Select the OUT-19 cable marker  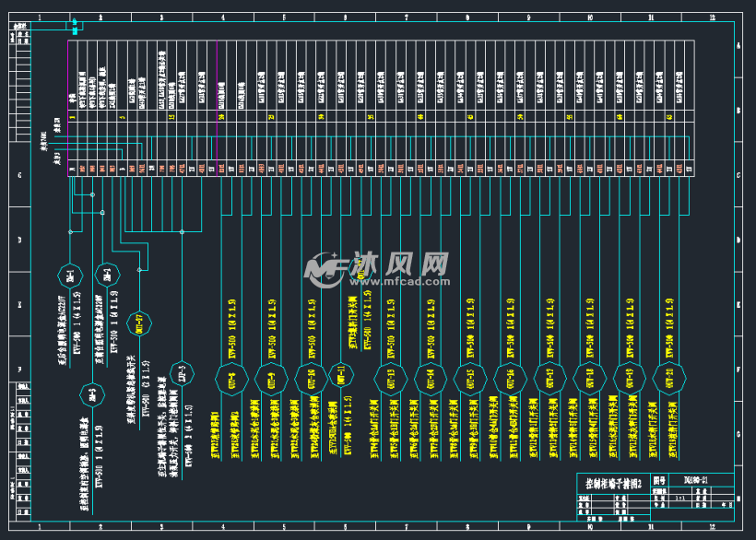point(629,378)
